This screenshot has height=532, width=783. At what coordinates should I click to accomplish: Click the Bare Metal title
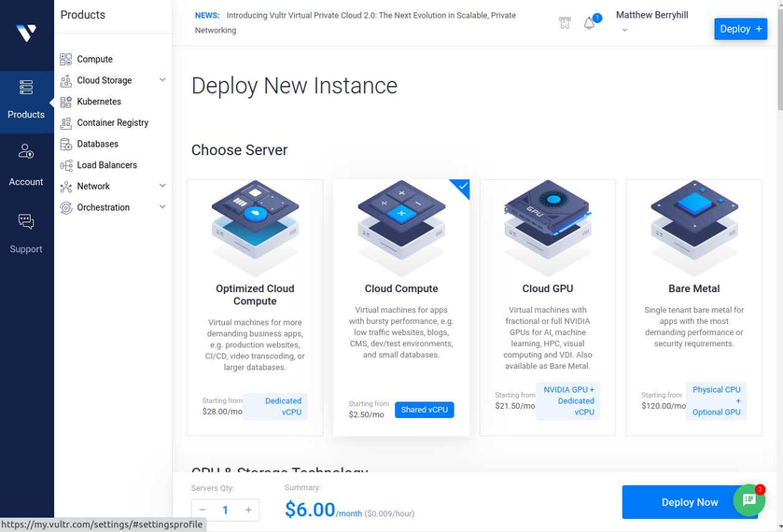tap(694, 288)
